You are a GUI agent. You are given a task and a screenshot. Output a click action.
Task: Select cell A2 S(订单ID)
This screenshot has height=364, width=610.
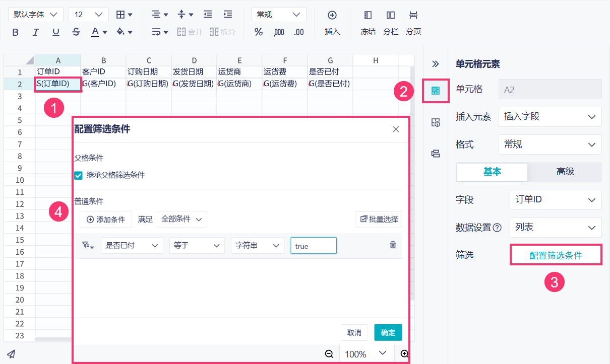[58, 84]
